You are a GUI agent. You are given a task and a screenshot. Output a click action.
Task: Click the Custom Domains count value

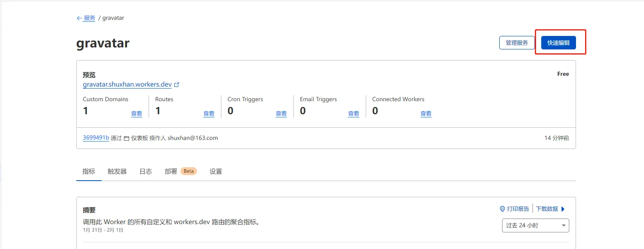pos(85,111)
